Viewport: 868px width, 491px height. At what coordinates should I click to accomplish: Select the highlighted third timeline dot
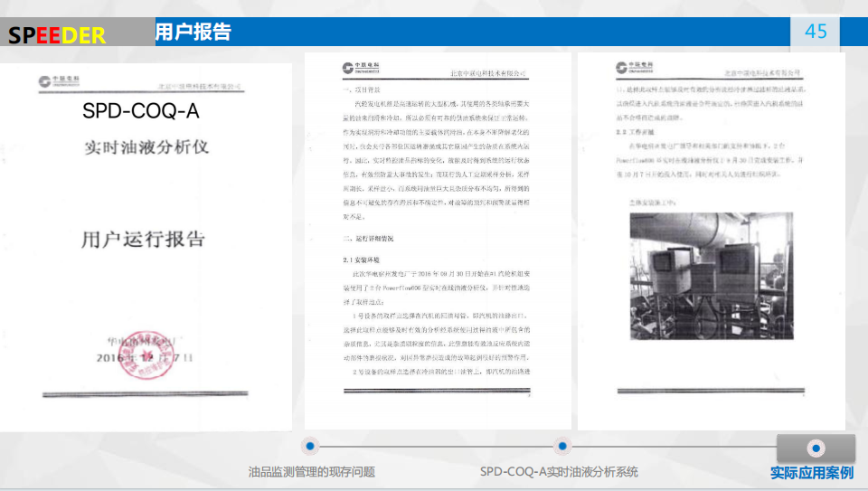(x=816, y=448)
